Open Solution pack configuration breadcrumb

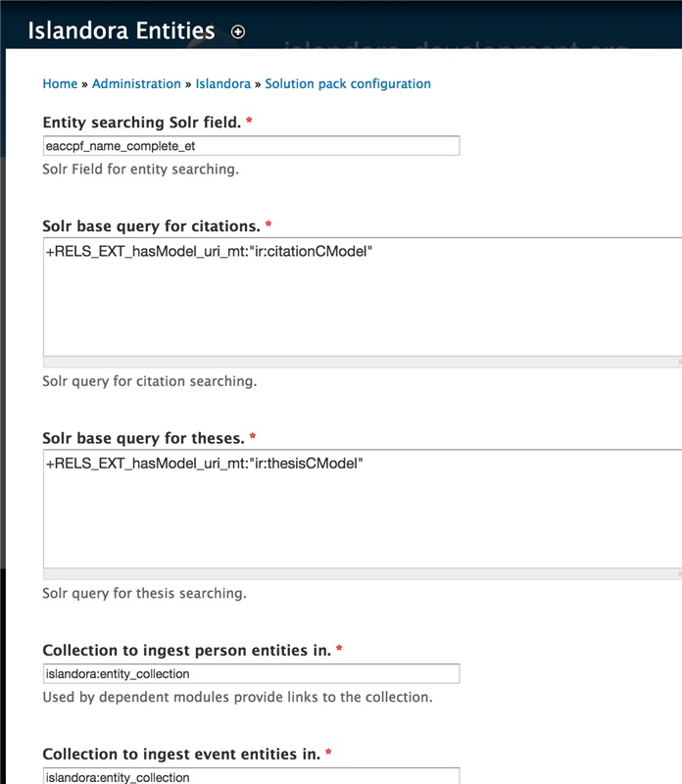348,84
